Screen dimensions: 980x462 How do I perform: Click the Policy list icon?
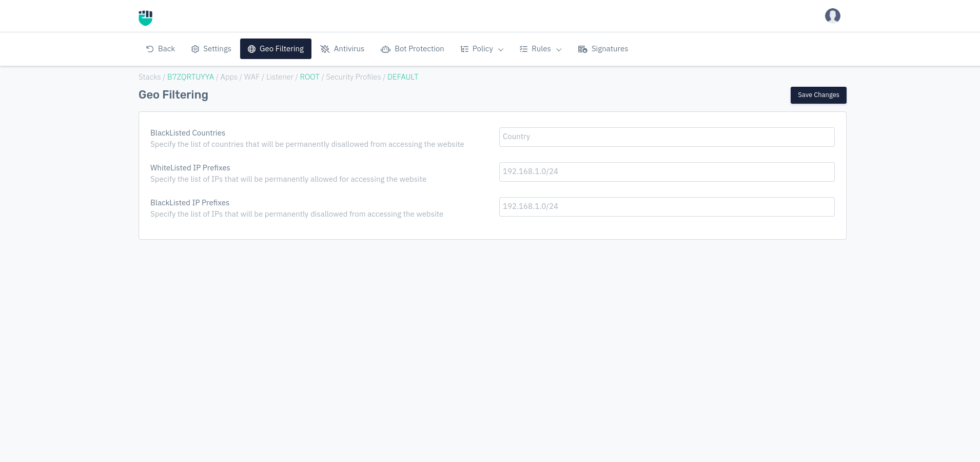pyautogui.click(x=464, y=49)
